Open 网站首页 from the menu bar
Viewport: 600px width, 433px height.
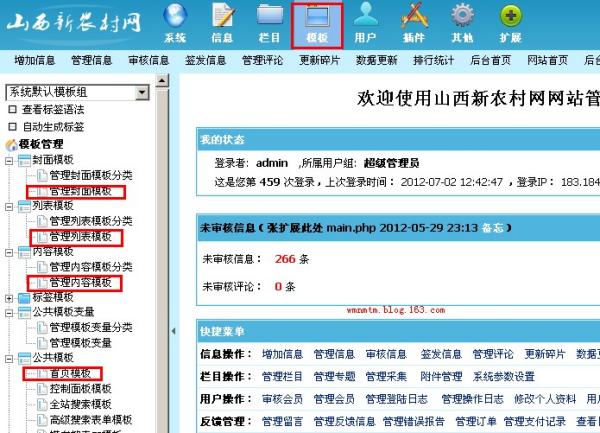pyautogui.click(x=548, y=60)
